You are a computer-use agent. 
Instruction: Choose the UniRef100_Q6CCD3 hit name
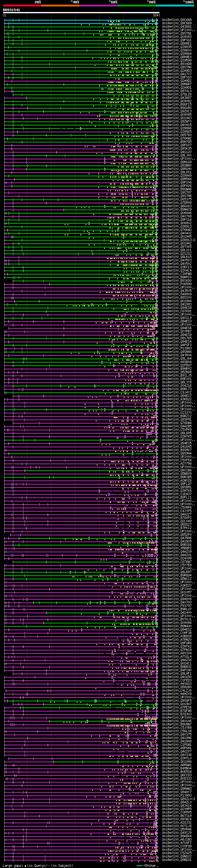tap(176, 775)
